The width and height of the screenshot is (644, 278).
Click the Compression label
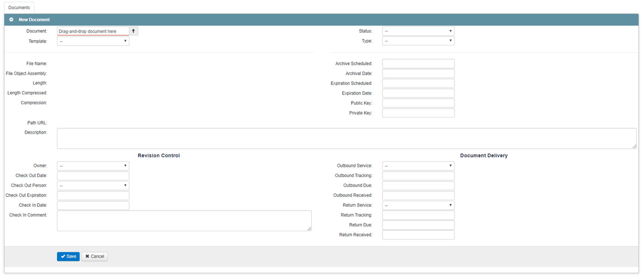click(x=34, y=103)
